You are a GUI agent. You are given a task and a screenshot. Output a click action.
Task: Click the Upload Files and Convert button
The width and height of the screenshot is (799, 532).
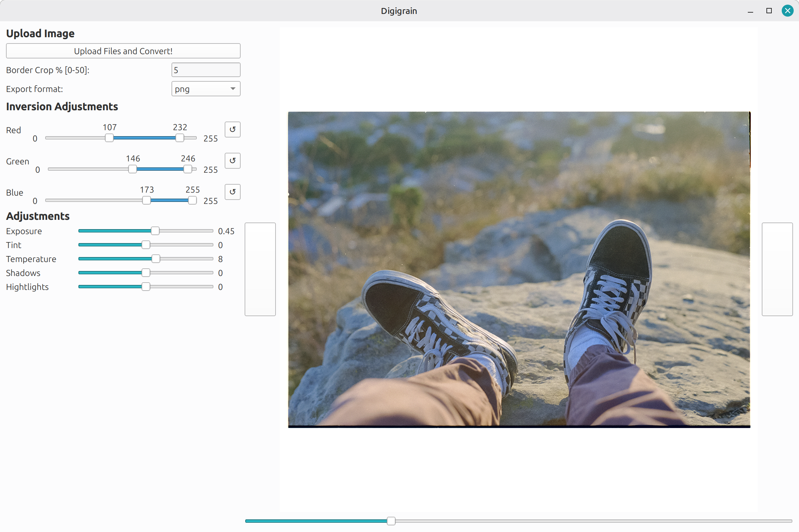coord(123,50)
